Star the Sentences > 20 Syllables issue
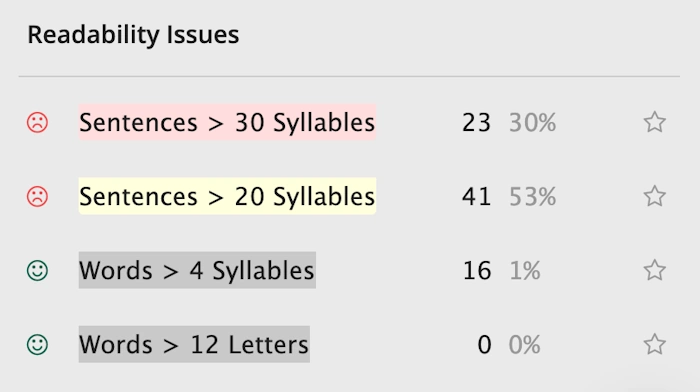The width and height of the screenshot is (700, 392). pyautogui.click(x=654, y=196)
